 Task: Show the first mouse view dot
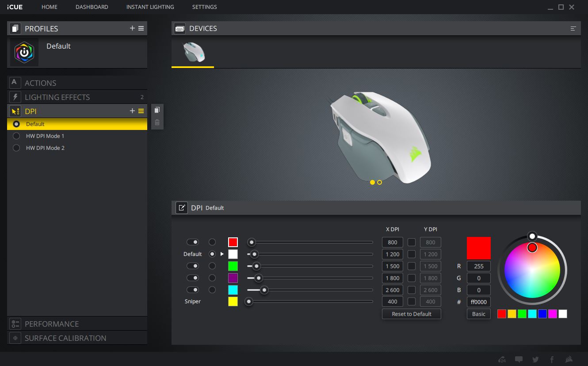[372, 182]
